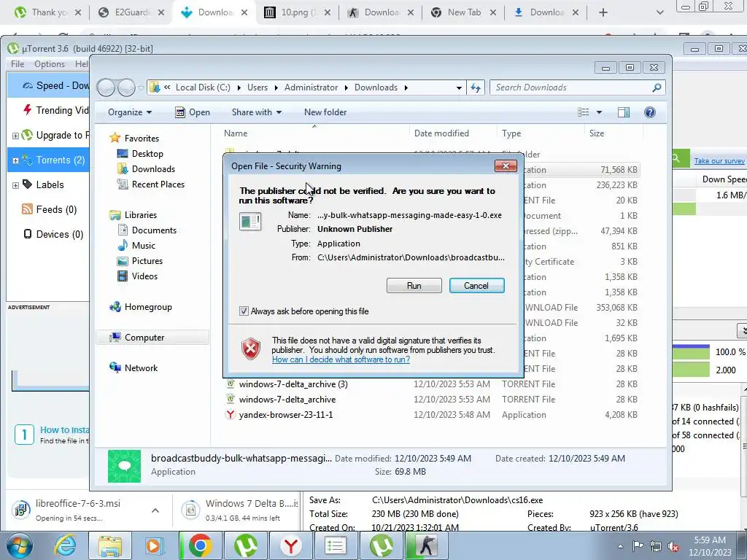Screen dimensions: 747x560
Task: Run the unverified software
Action: pyautogui.click(x=414, y=285)
